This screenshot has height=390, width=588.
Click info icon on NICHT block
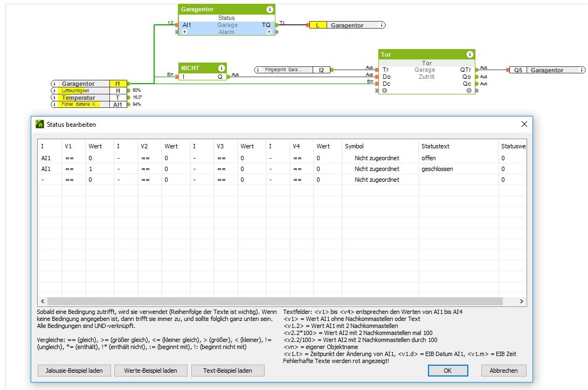[x=222, y=68]
